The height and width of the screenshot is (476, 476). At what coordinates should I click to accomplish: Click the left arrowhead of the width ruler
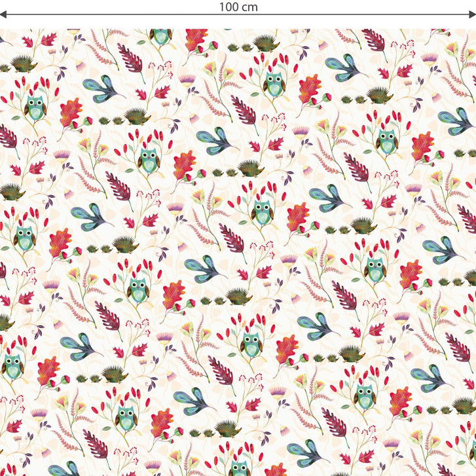3,14
